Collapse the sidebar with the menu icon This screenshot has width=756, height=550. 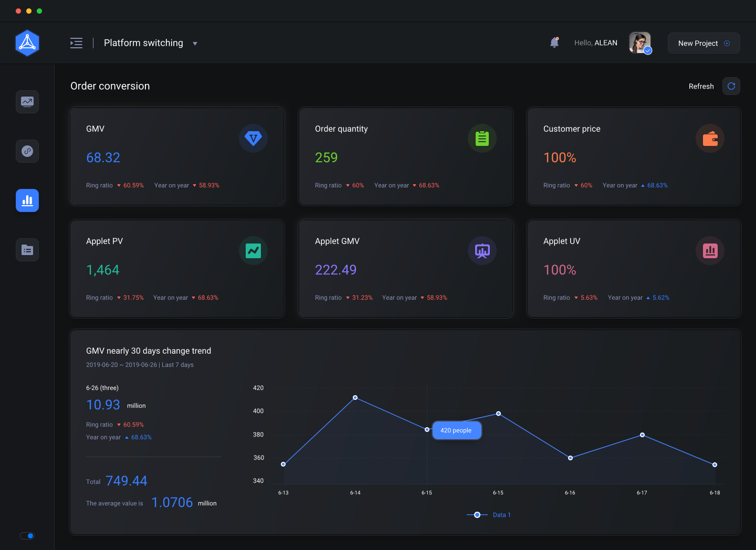tap(76, 43)
